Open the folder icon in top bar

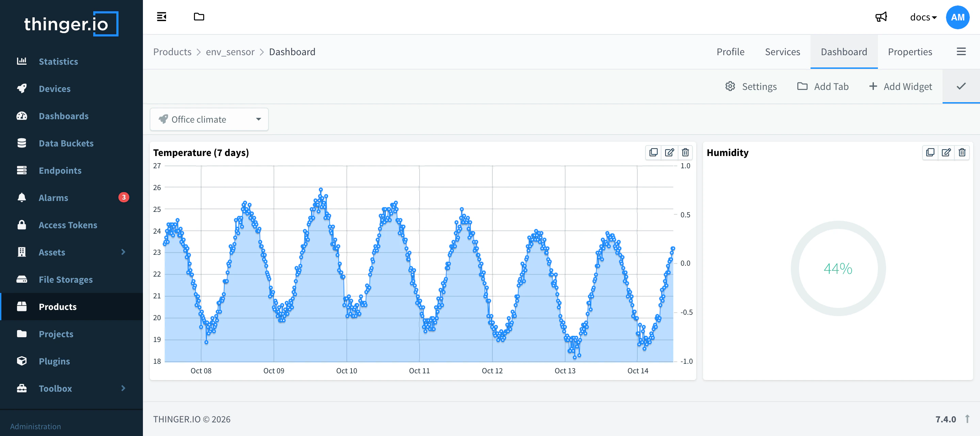(x=199, y=17)
